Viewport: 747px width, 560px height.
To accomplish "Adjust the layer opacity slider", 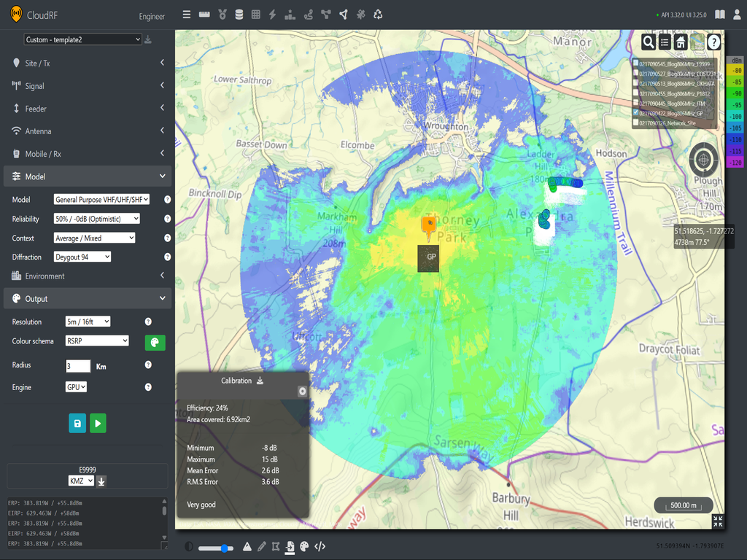I will (224, 548).
